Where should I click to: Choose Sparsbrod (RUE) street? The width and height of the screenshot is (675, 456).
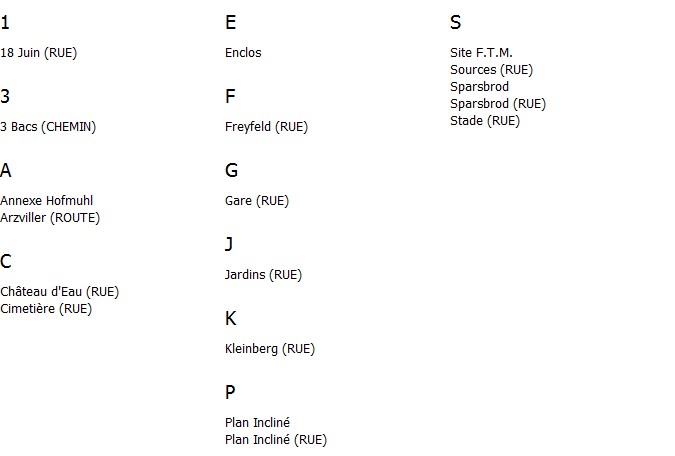point(498,104)
